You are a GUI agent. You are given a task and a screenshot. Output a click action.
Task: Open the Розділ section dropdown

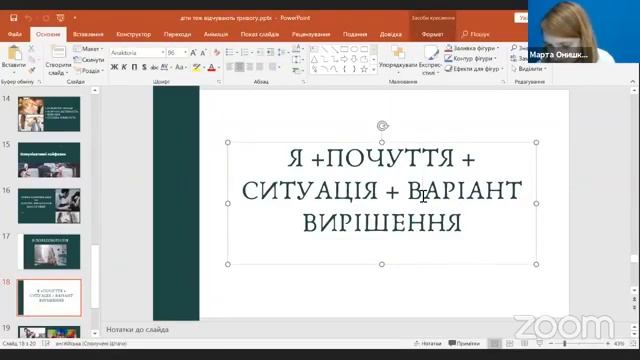[89, 71]
